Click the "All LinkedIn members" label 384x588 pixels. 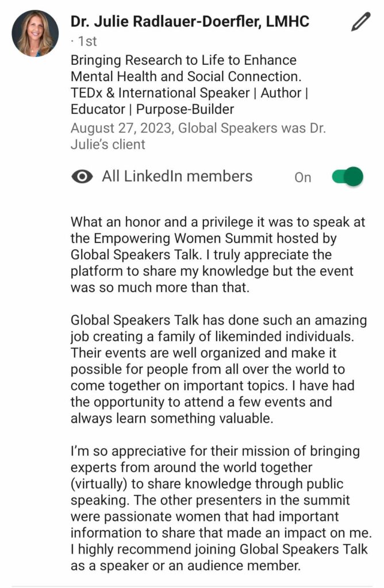pyautogui.click(x=177, y=176)
